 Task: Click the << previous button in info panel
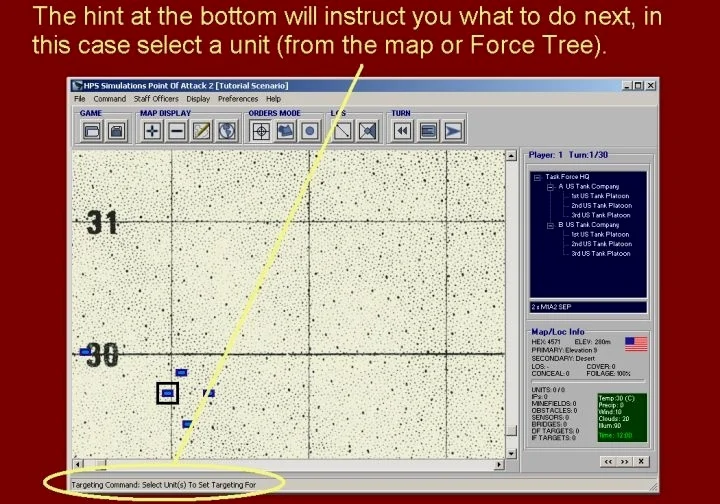(608, 462)
